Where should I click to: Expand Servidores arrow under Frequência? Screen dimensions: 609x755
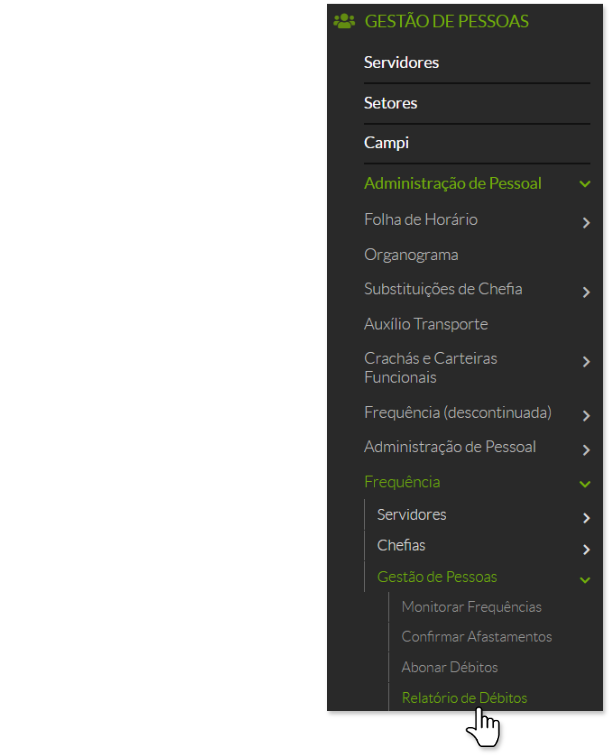tap(586, 518)
